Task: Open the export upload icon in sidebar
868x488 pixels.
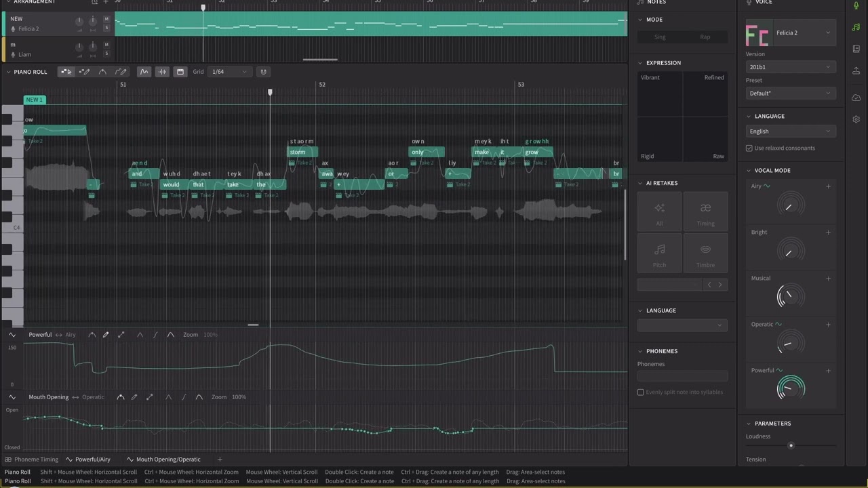Action: click(x=856, y=72)
